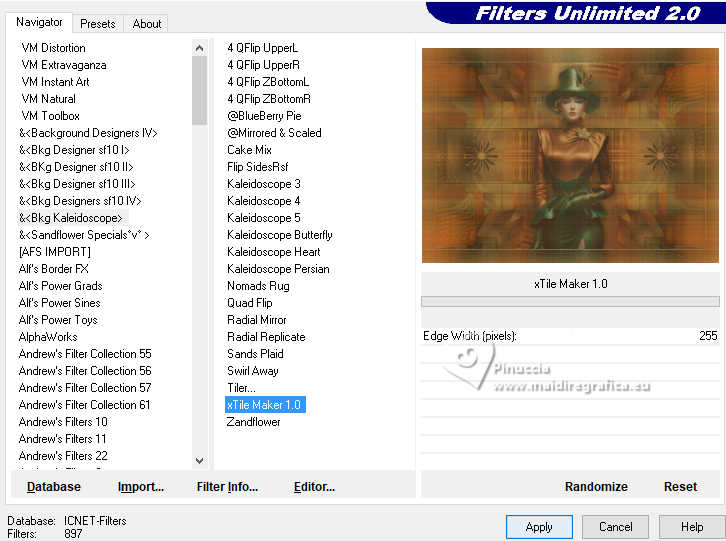Screen dimensions: 726x541
Task: Choose the Kaleidoscope Persian filter
Action: click(x=278, y=269)
